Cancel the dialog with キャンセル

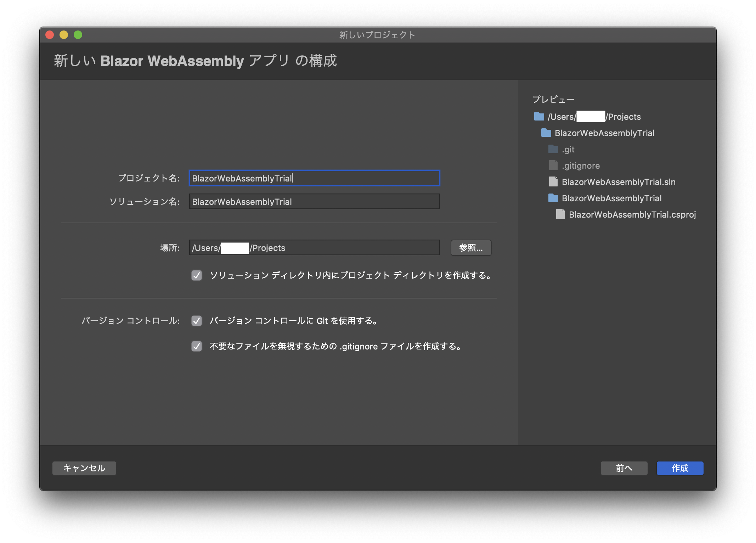(84, 468)
